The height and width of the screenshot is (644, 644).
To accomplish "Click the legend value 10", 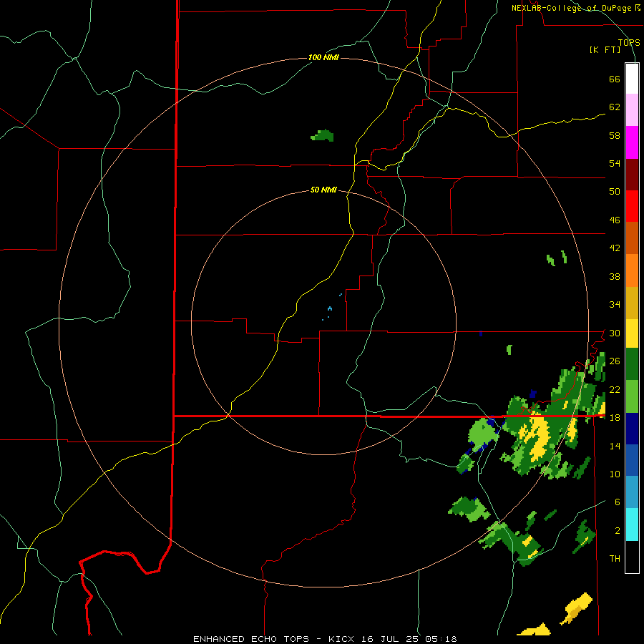I will click(615, 474).
